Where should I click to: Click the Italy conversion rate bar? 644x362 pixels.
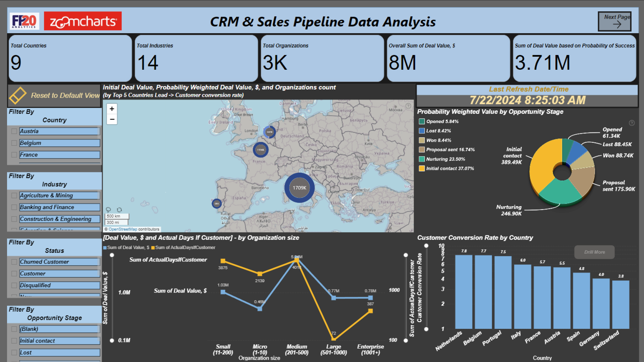[x=523, y=297]
